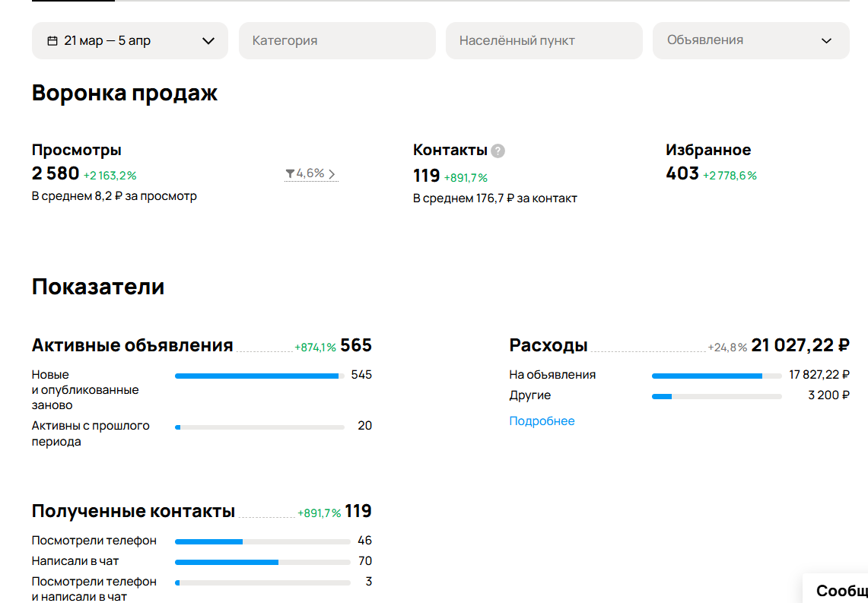Click the calendar icon in date range selector

pyautogui.click(x=52, y=41)
